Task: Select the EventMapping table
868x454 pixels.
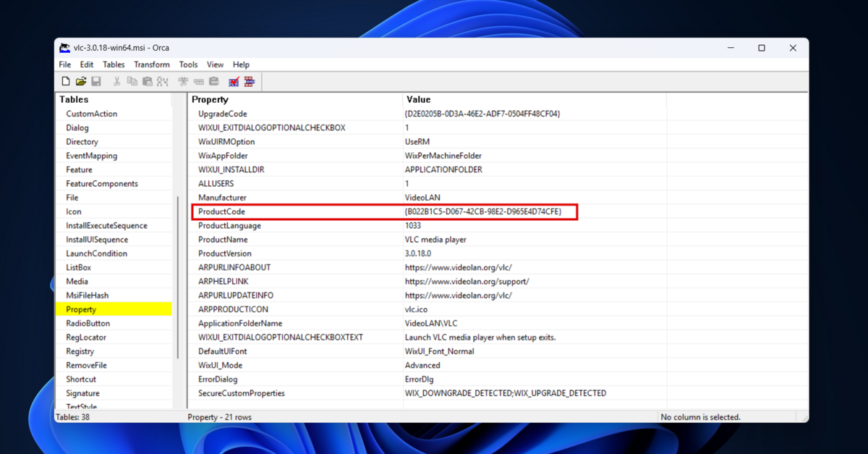Action: click(91, 156)
